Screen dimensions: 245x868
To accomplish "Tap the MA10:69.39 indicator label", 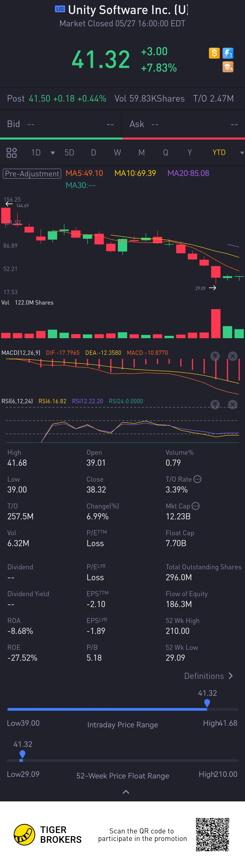I will [135, 173].
